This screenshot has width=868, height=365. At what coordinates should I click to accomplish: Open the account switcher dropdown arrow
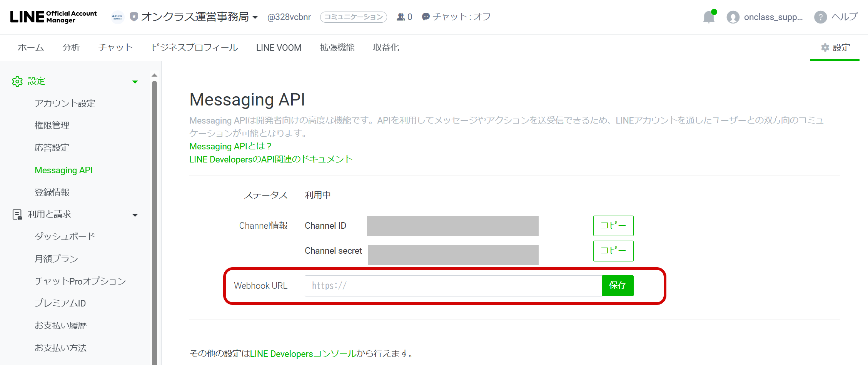[x=255, y=17]
